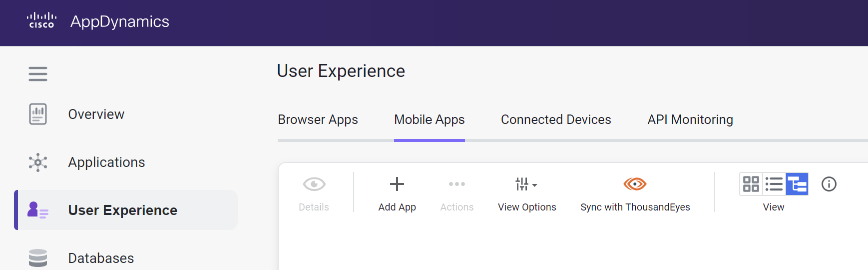Viewport: 868px width, 270px height.
Task: Click the AppDynamics title text
Action: 120,21
